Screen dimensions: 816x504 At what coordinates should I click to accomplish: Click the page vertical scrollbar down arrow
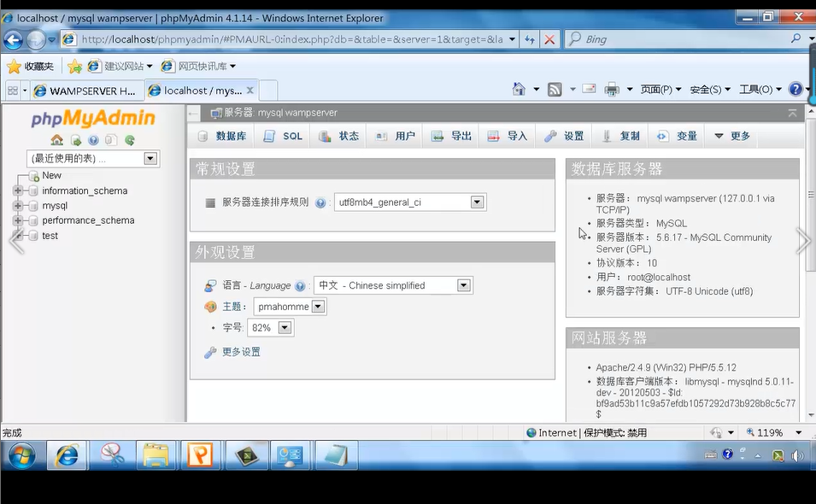(x=811, y=415)
